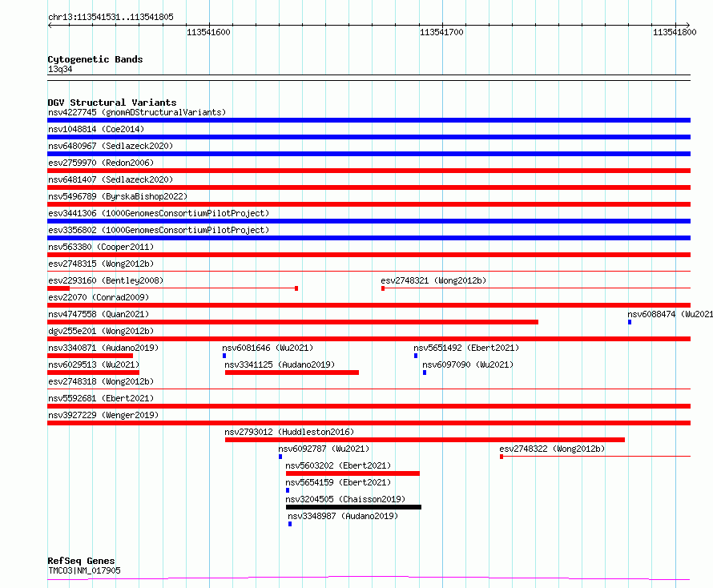Open nsv6481407 (Sedlazeck2020) variant entry
Screen dimensions: 713x588
[x=111, y=179]
